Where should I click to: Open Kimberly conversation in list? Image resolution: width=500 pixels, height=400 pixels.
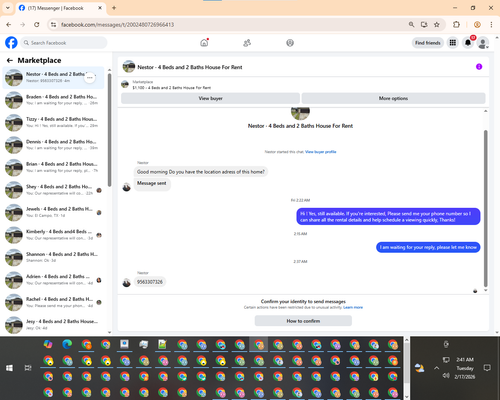53,235
